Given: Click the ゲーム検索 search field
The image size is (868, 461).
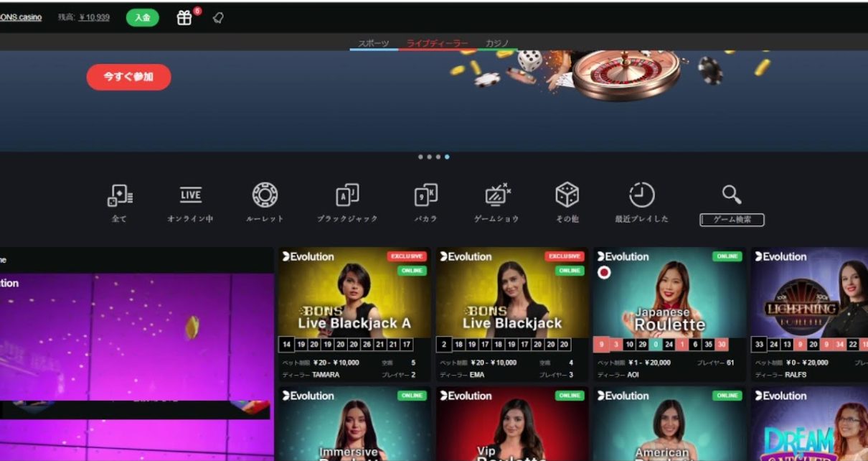Looking at the screenshot, I should 732,220.
